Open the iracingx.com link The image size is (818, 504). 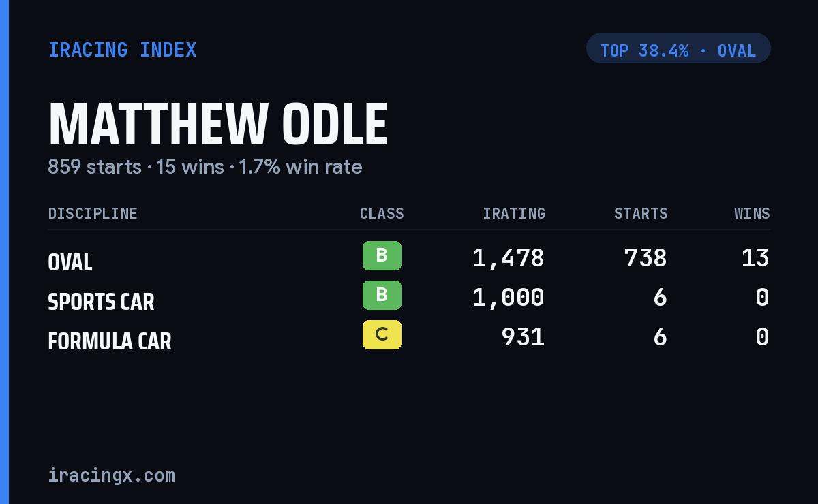(x=111, y=475)
